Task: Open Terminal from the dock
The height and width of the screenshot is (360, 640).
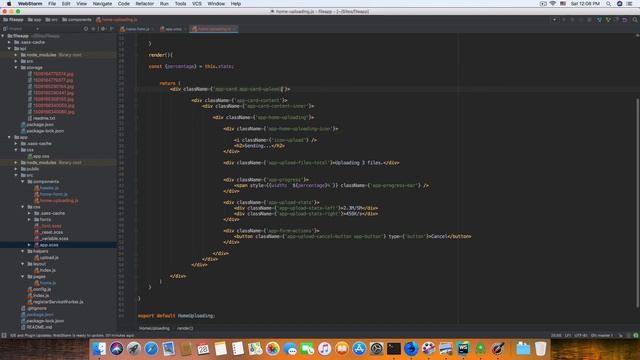Action: 393,349
